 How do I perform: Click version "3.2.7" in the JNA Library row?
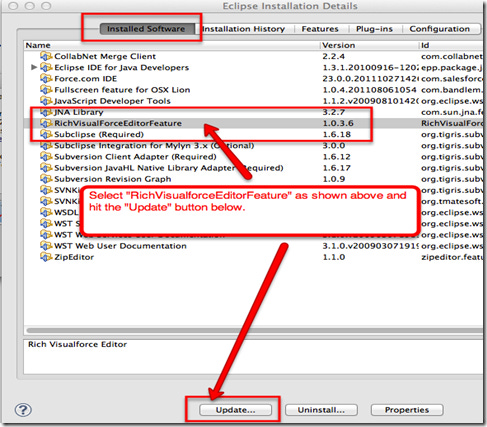pos(334,112)
